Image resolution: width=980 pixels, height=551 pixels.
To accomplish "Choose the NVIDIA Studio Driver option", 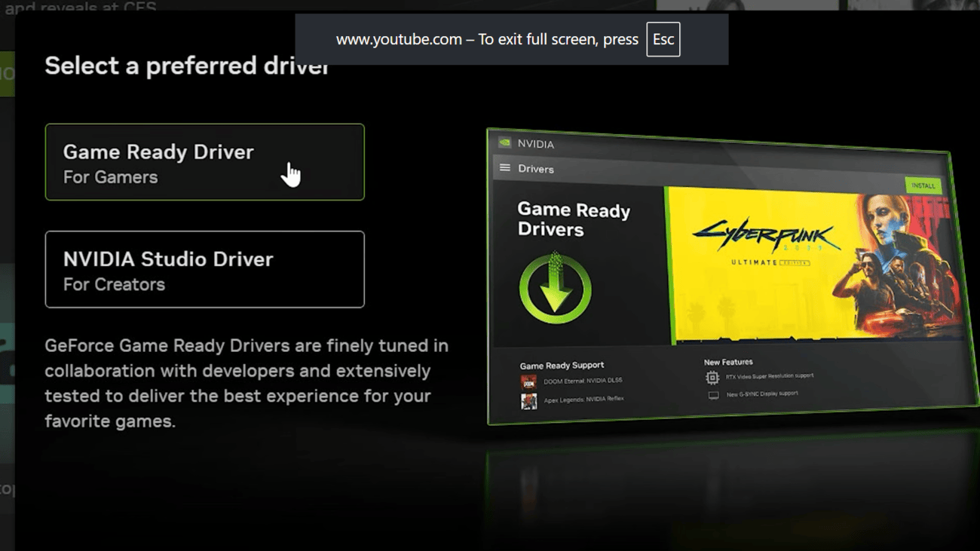I will (x=204, y=269).
